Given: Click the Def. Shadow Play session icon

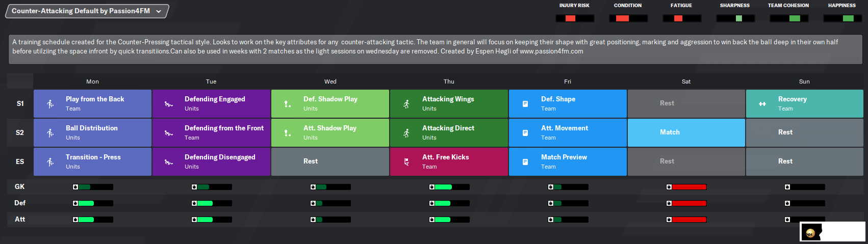Looking at the screenshot, I should click(x=288, y=104).
